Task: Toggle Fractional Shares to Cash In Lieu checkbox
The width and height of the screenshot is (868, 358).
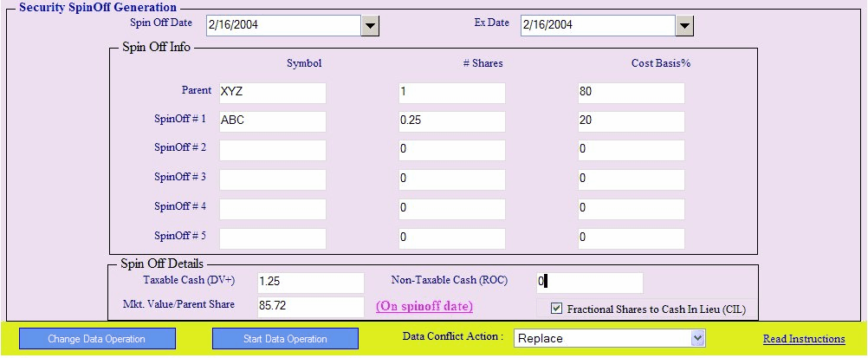Action: 557,308
